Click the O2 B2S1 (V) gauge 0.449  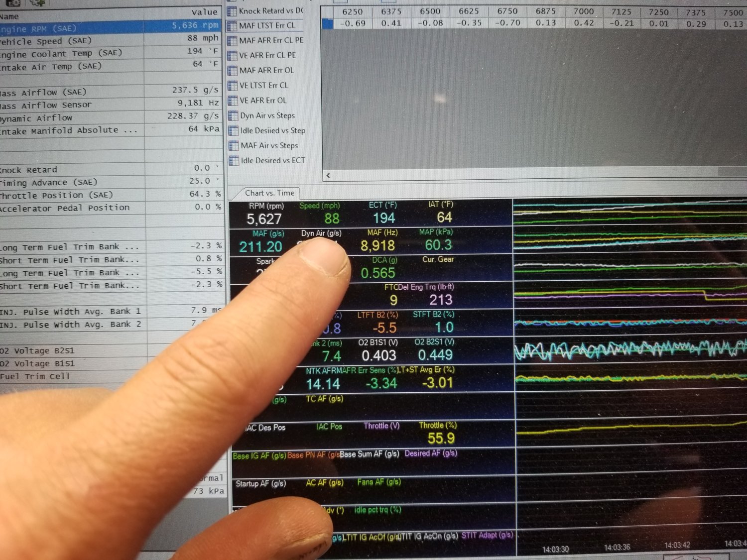[435, 350]
